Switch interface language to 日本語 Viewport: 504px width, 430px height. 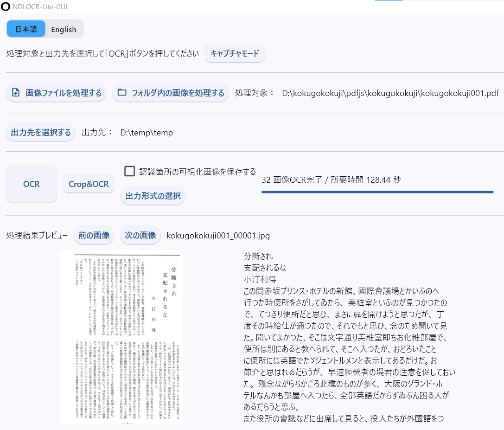pyautogui.click(x=26, y=29)
